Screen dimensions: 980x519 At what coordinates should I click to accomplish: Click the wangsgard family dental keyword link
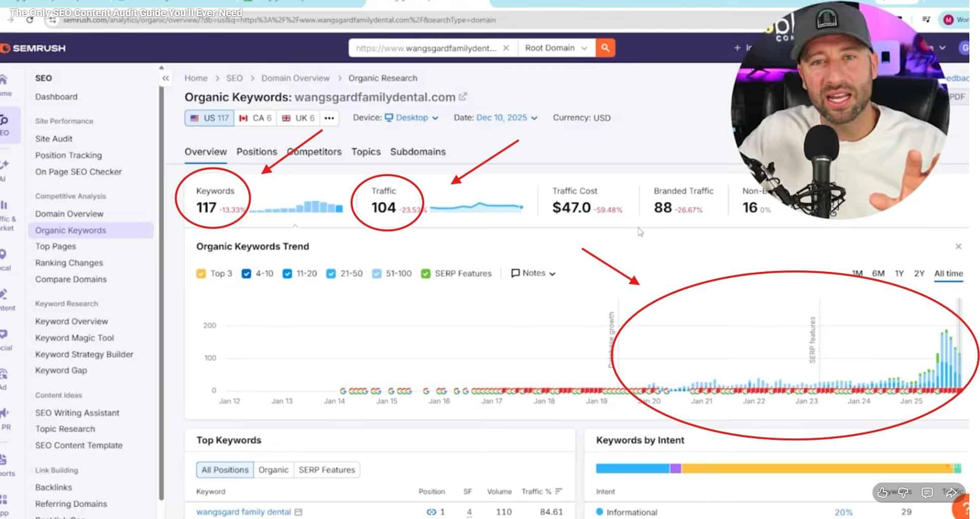244,512
